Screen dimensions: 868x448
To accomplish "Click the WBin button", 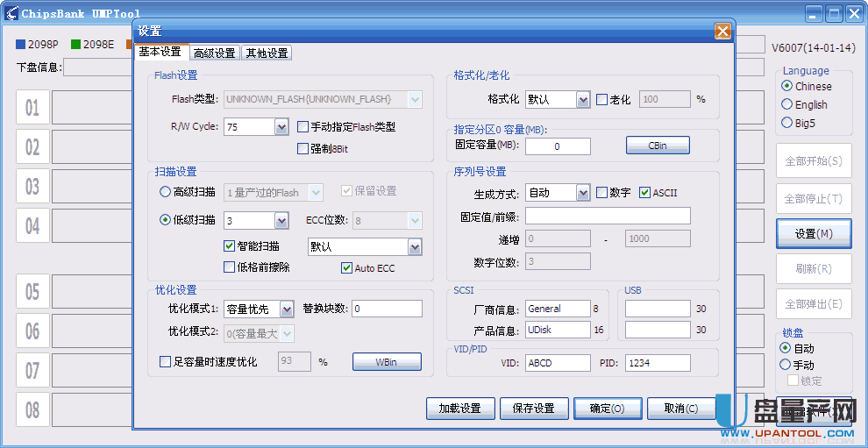I will point(387,362).
